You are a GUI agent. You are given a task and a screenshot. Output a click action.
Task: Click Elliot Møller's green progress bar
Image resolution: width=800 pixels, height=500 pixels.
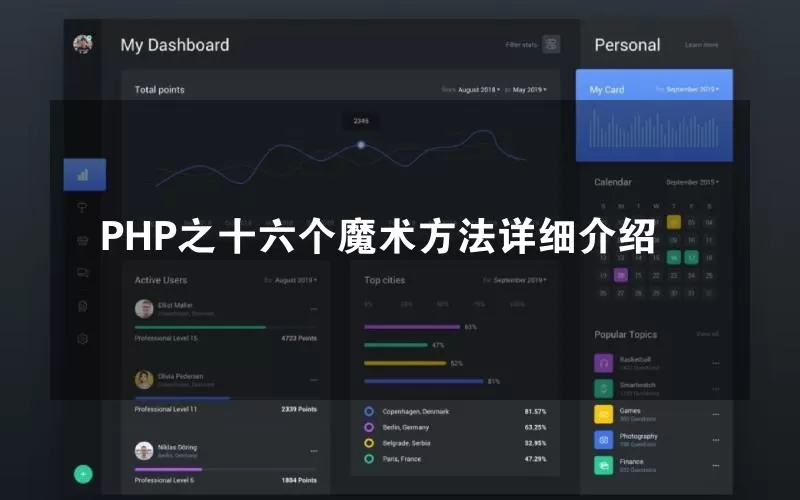[200, 327]
